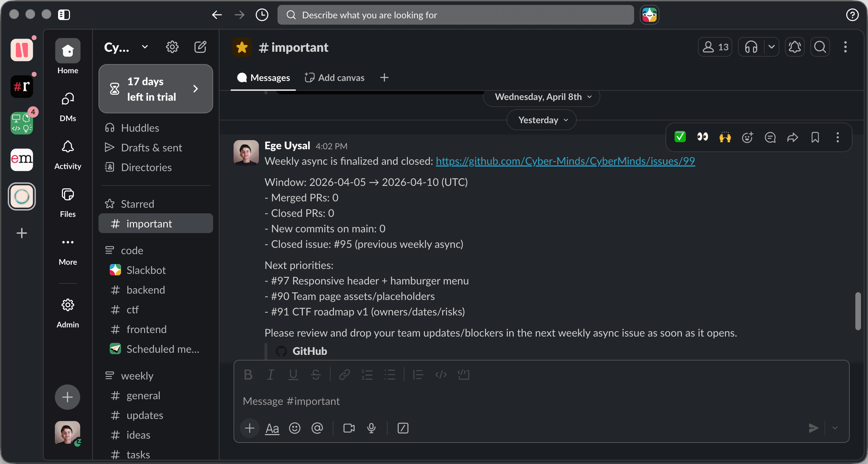The width and height of the screenshot is (868, 464).
Task: Toggle text formatting with Aa button
Action: (x=272, y=428)
